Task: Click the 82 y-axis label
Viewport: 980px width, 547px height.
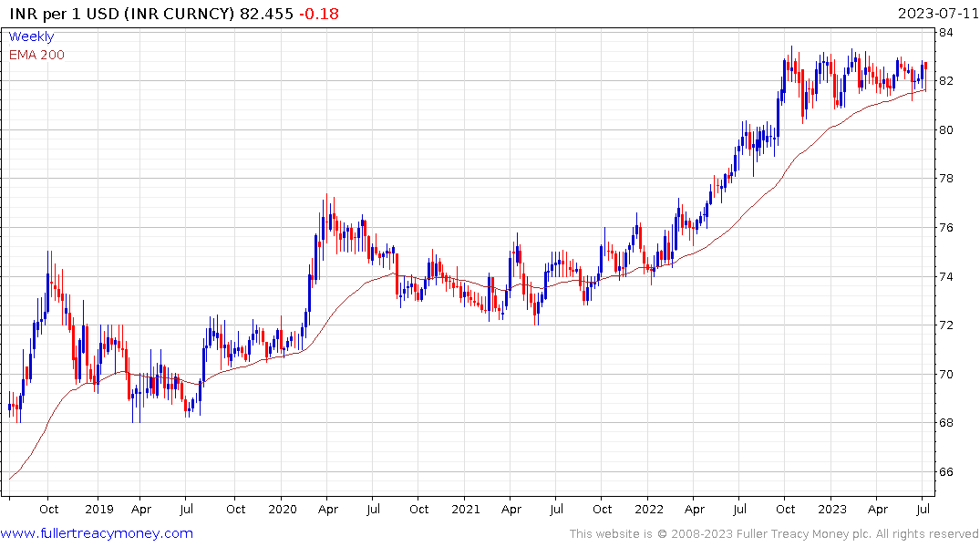Action: tap(945, 81)
